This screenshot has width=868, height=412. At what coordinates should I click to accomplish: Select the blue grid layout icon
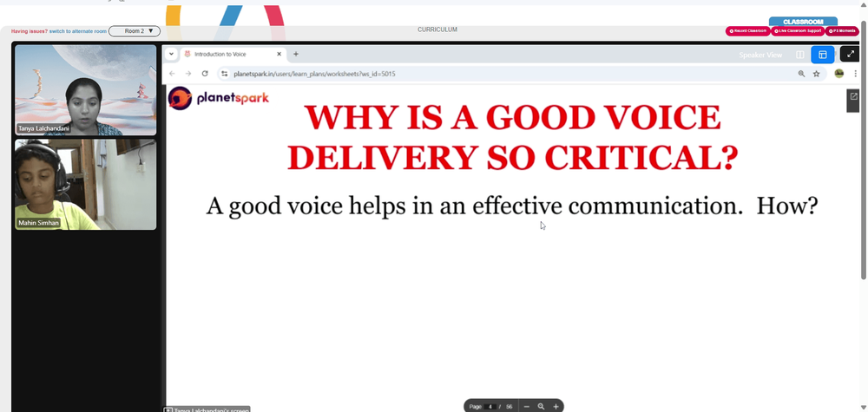[823, 55]
